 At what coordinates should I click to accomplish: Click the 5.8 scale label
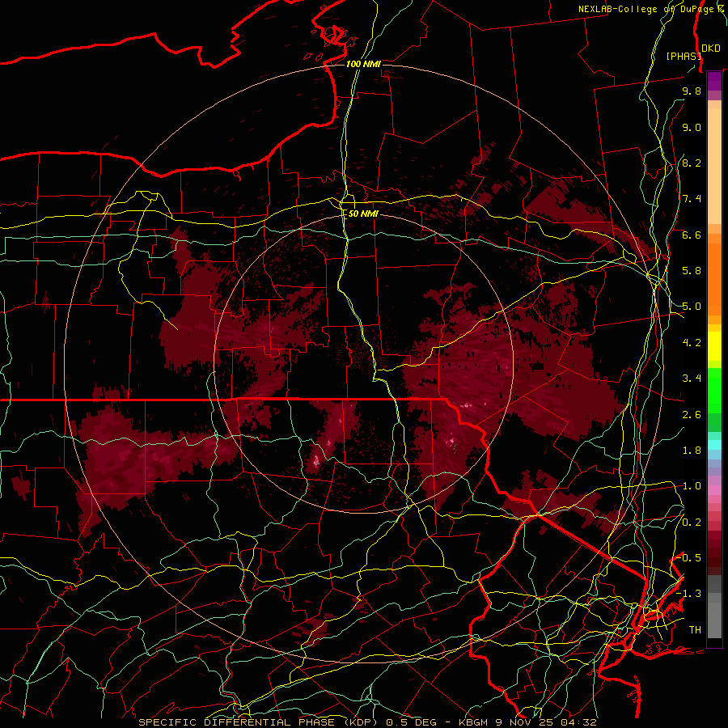pyautogui.click(x=692, y=271)
